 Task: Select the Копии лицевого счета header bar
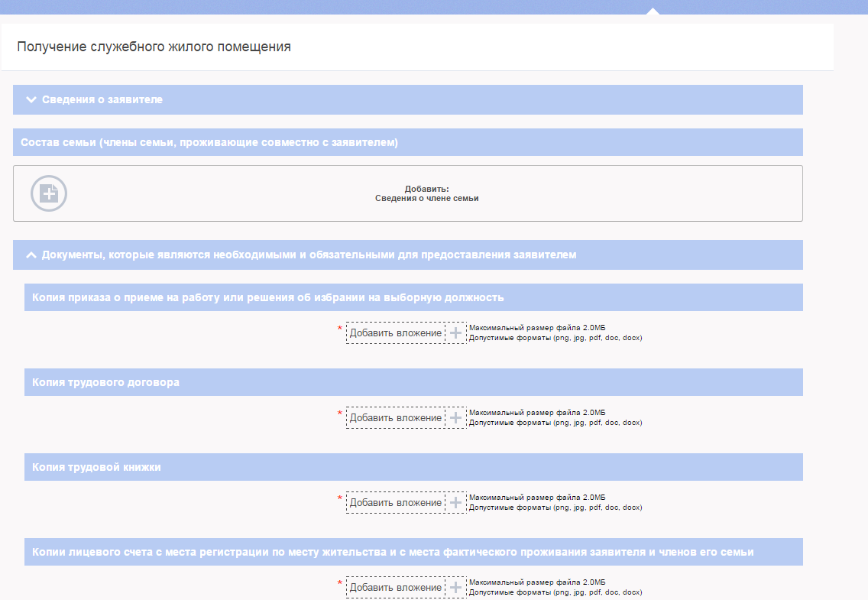[x=393, y=552]
